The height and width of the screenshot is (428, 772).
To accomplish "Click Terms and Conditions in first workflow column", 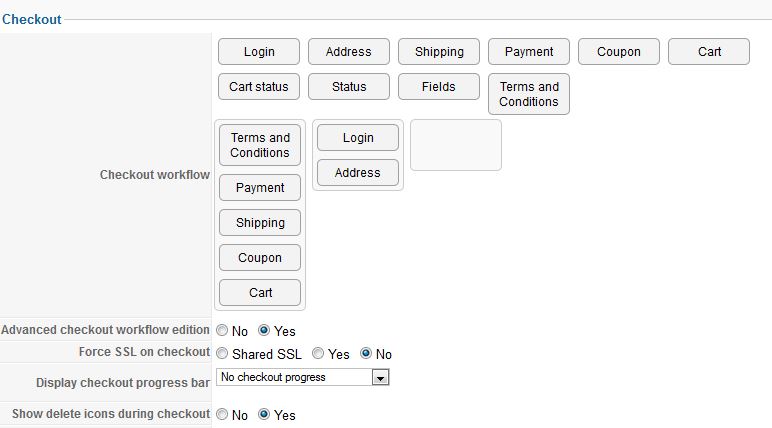I will pyautogui.click(x=260, y=145).
